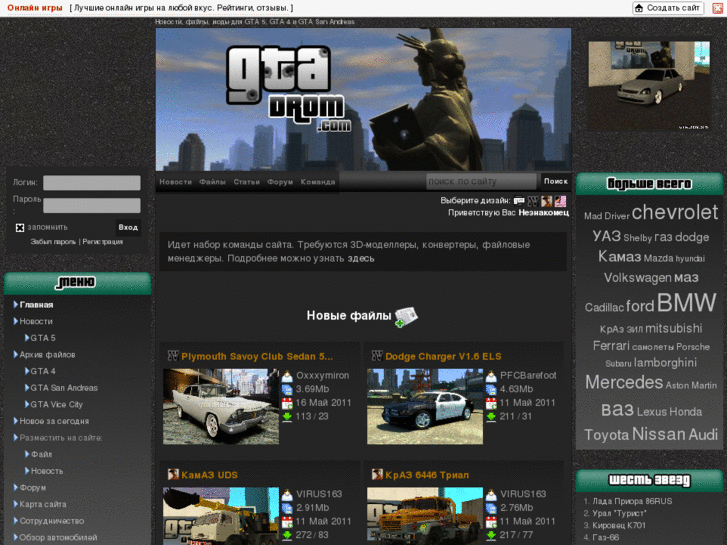Follow the Регистрация link
Screen dimensions: 727x545
(x=102, y=242)
